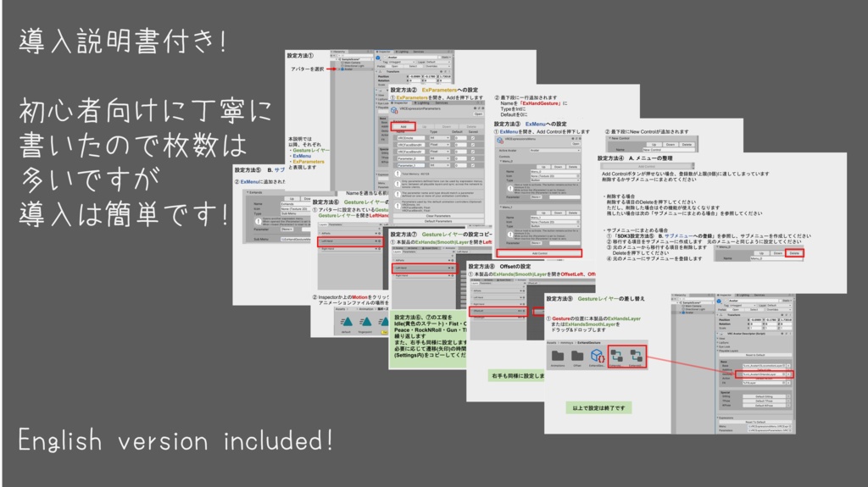Toggle the Static checkbox in step ⑨ Inspector
Screen dimensions: 868x487
(x=781, y=301)
